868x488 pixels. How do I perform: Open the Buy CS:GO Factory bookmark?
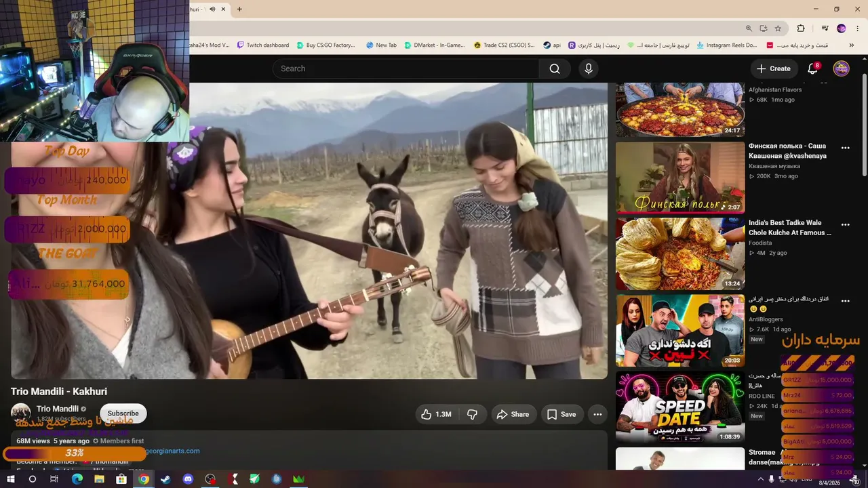(325, 45)
